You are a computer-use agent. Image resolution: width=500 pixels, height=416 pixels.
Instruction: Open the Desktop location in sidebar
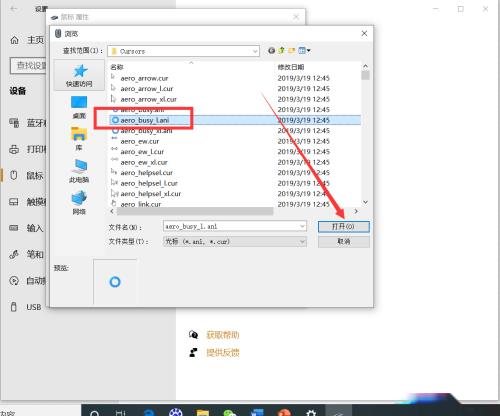point(79,102)
